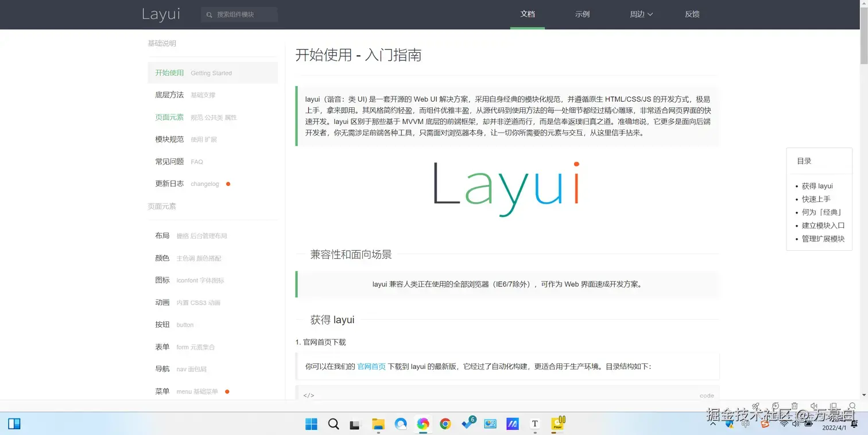Click the orange dot beside changelog
This screenshot has height=435, width=868.
228,184
